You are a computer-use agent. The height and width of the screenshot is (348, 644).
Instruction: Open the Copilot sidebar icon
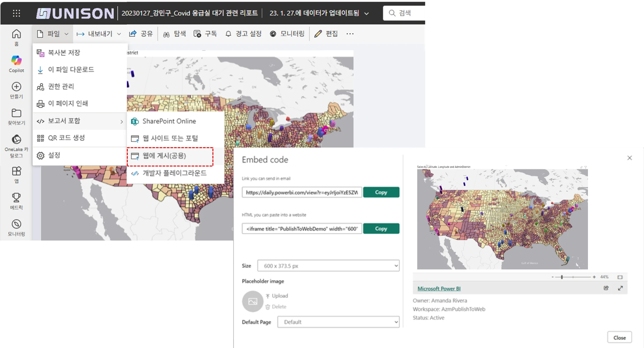[16, 61]
